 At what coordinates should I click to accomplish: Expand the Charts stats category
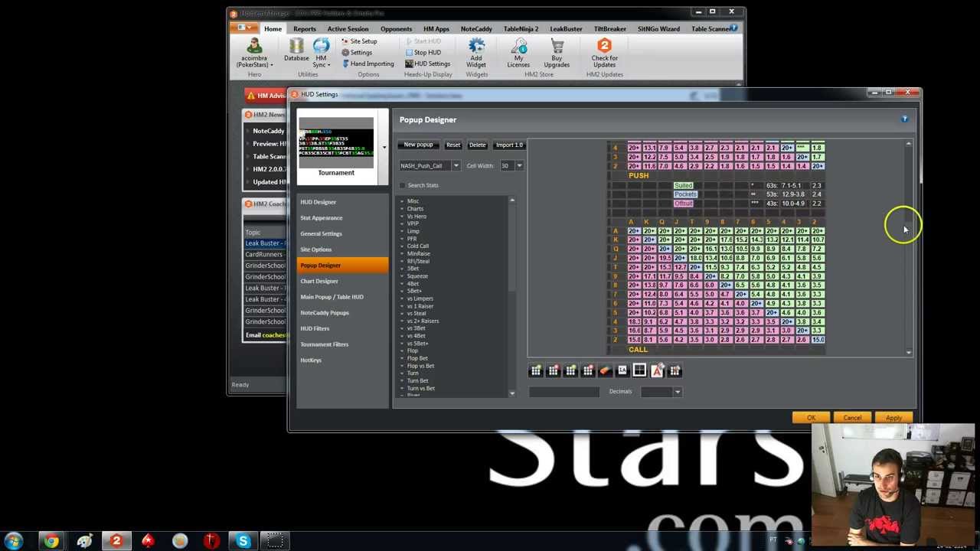(x=402, y=209)
